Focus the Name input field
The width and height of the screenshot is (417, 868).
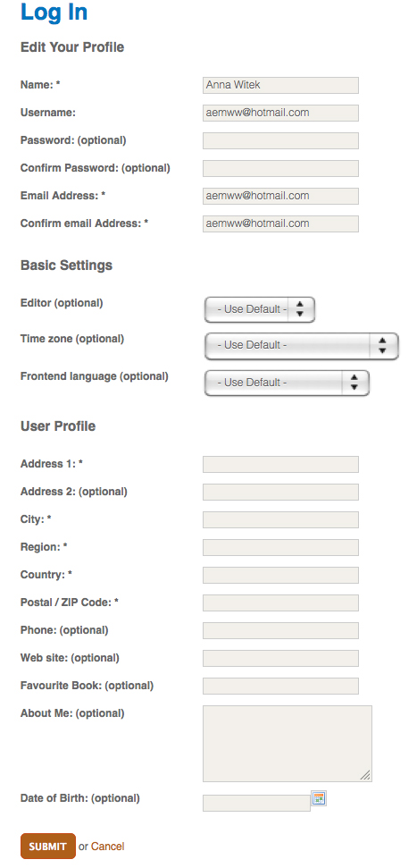(x=280, y=85)
